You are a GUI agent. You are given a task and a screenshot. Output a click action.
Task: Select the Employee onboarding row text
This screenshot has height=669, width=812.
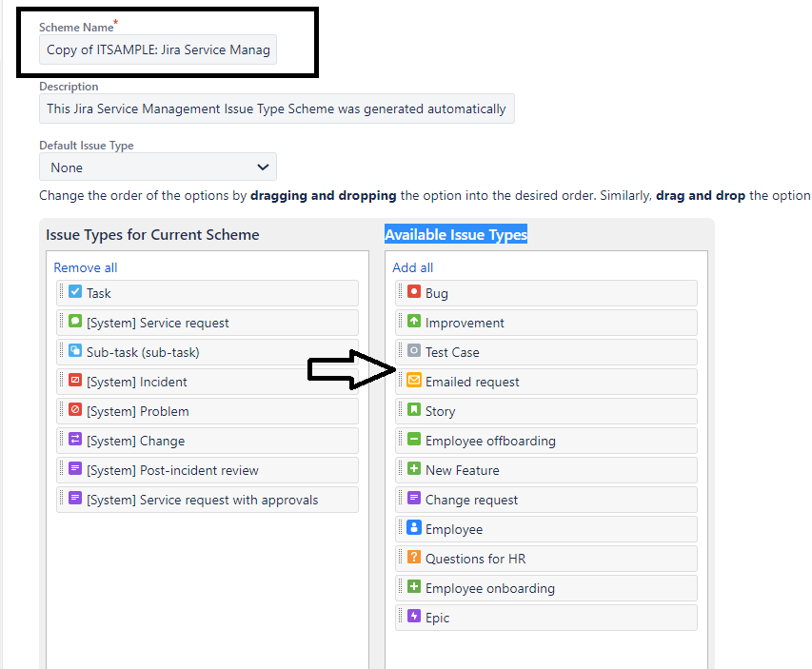click(x=490, y=589)
